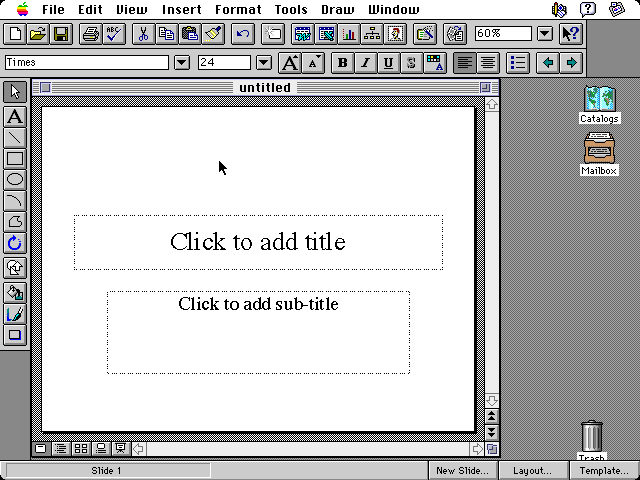This screenshot has width=640, height=480.
Task: Insert an Excel worksheet
Action: coord(326,34)
